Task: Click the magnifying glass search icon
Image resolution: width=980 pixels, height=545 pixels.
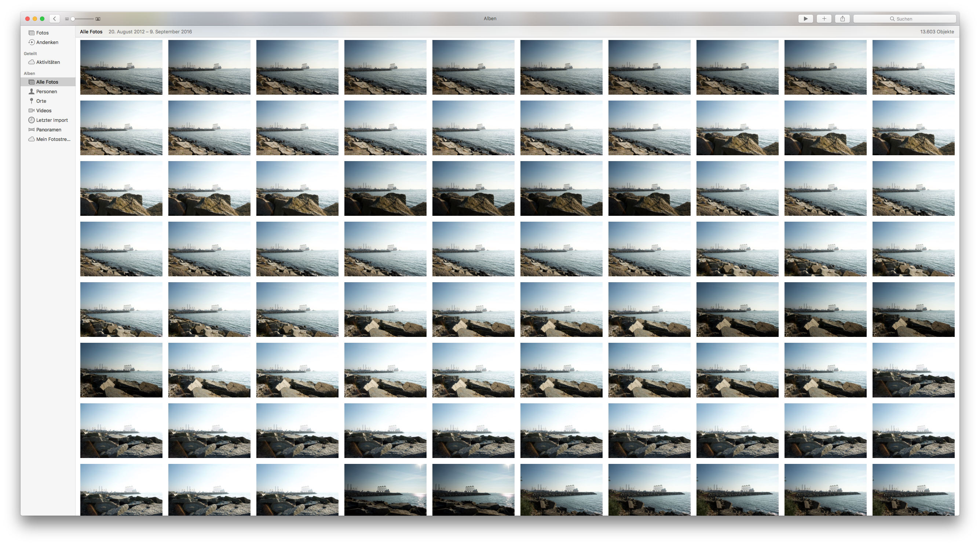Action: [892, 19]
